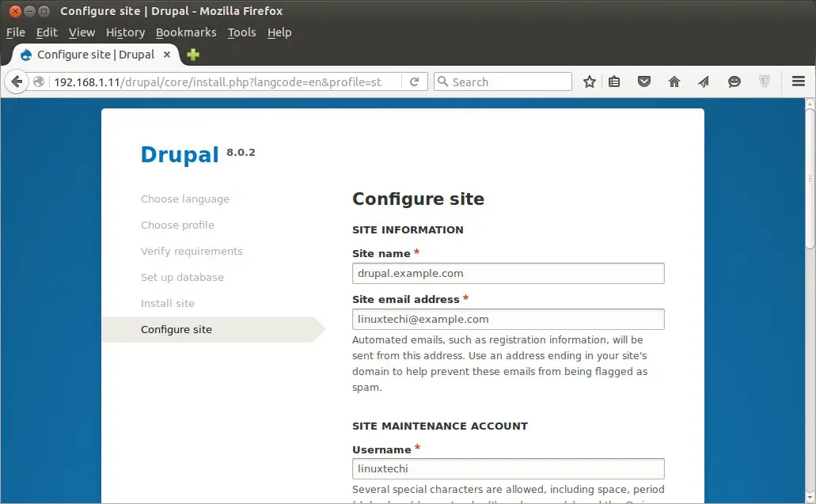
Task: Open the Help menu
Action: click(279, 32)
